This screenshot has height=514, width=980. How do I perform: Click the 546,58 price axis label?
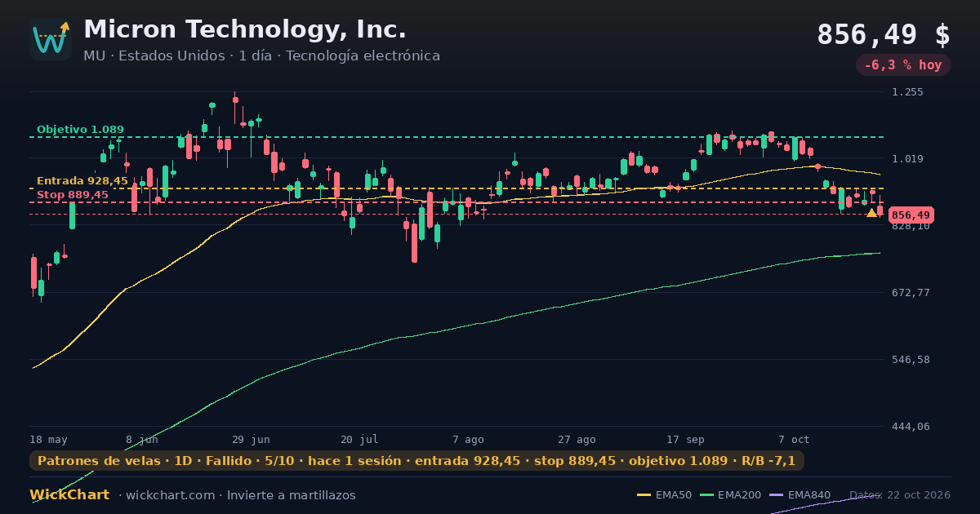coord(911,360)
